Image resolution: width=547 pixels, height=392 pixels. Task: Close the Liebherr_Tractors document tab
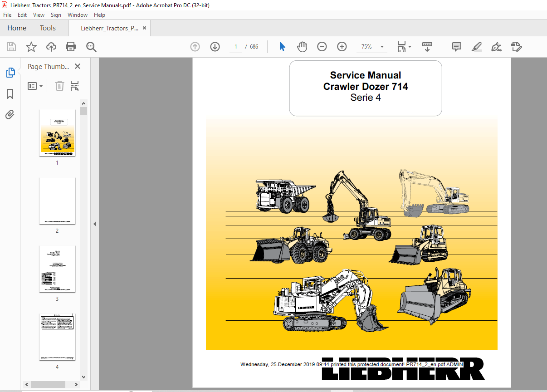point(145,28)
